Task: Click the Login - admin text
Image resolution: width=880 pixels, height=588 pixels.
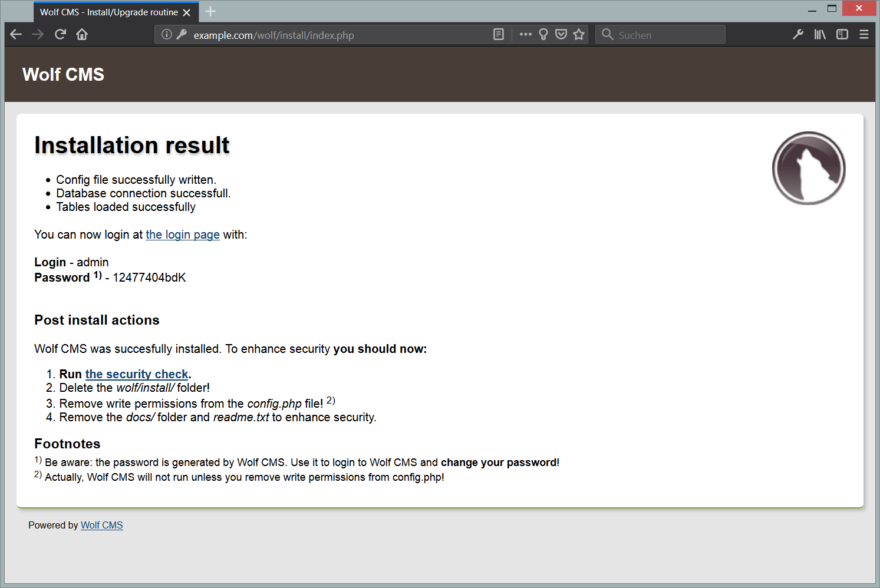Action: coord(71,262)
